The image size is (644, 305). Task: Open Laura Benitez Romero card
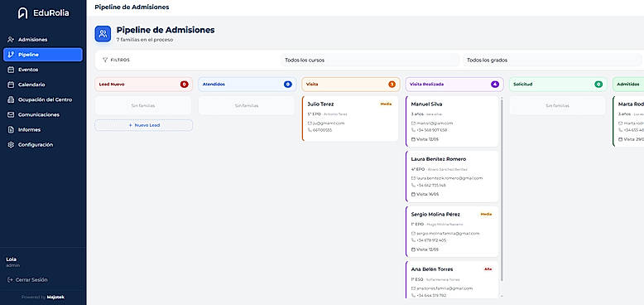[x=452, y=177]
